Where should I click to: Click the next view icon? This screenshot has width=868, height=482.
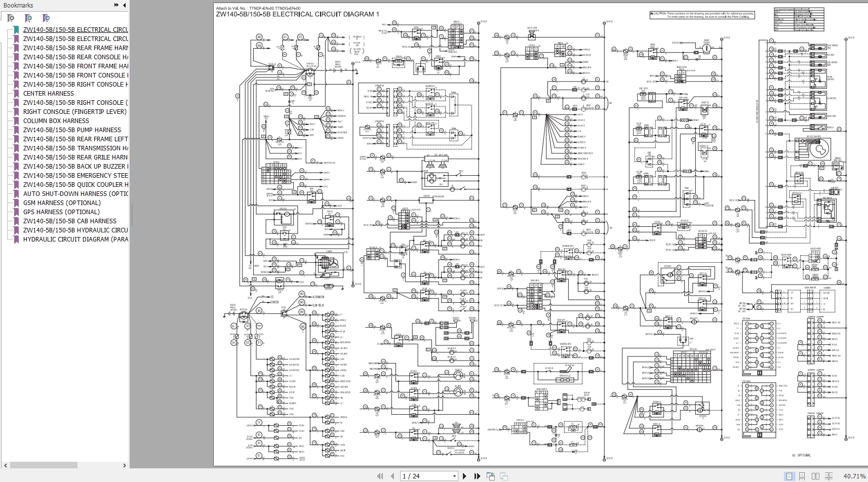(x=504, y=476)
